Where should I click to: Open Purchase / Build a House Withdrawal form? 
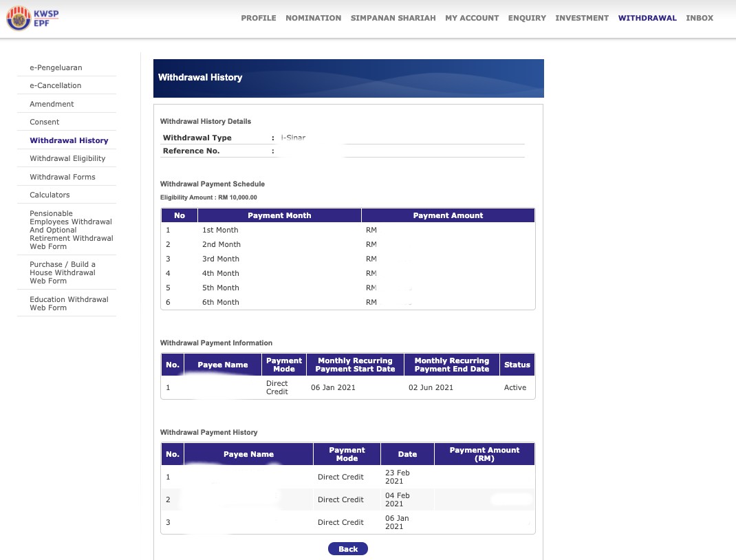coord(63,272)
